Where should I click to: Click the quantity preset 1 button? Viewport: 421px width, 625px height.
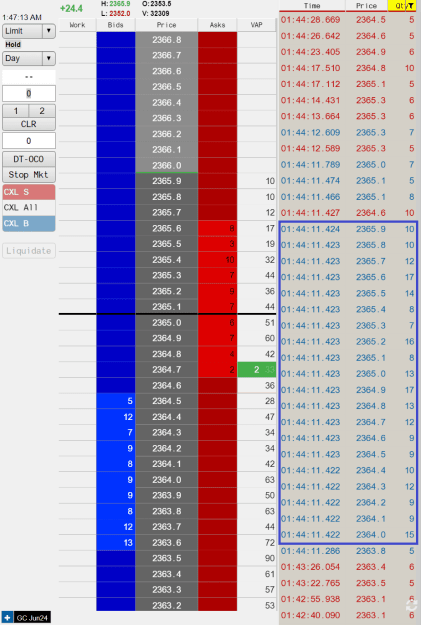coord(16,111)
